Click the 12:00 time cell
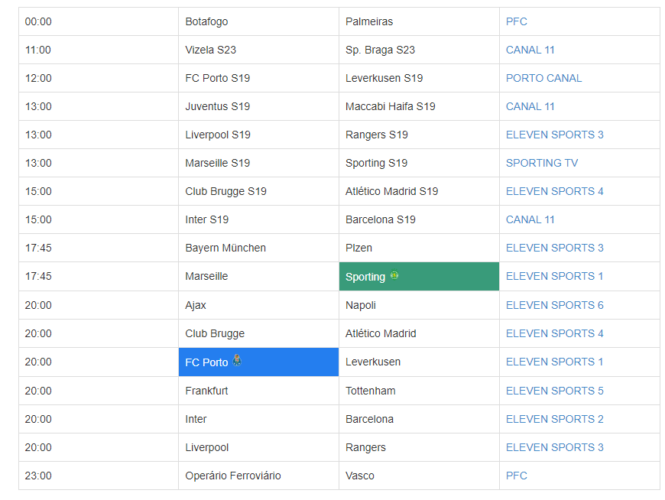The width and height of the screenshot is (665, 500). click(x=98, y=78)
